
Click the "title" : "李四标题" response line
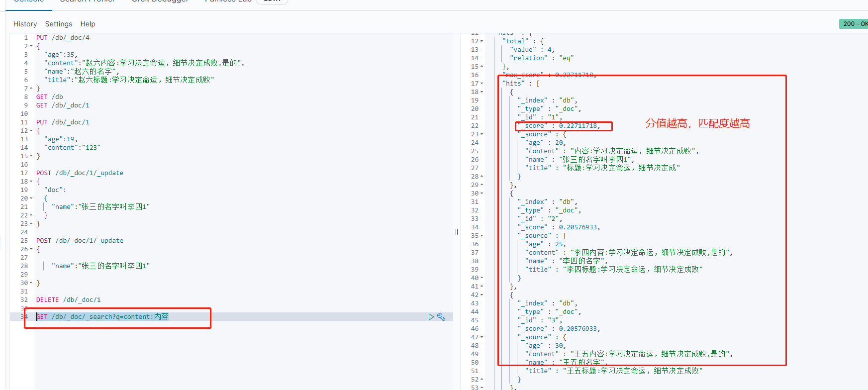(x=614, y=270)
